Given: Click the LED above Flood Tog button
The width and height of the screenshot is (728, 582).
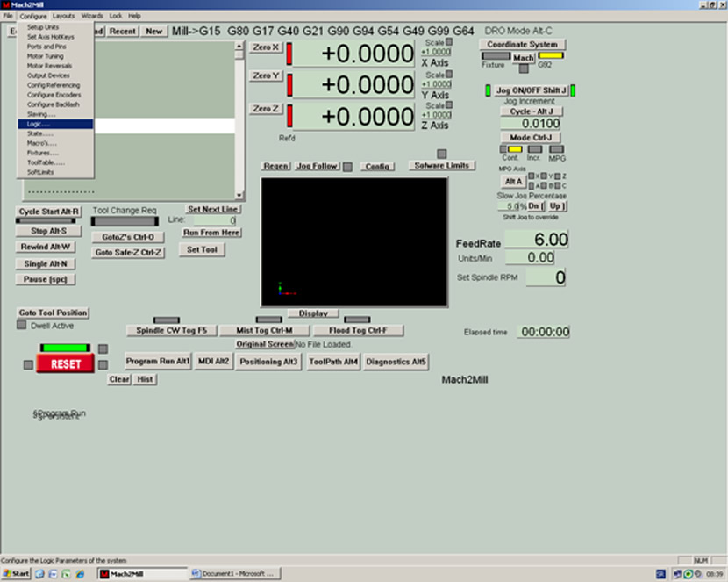Looking at the screenshot, I should (356, 320).
